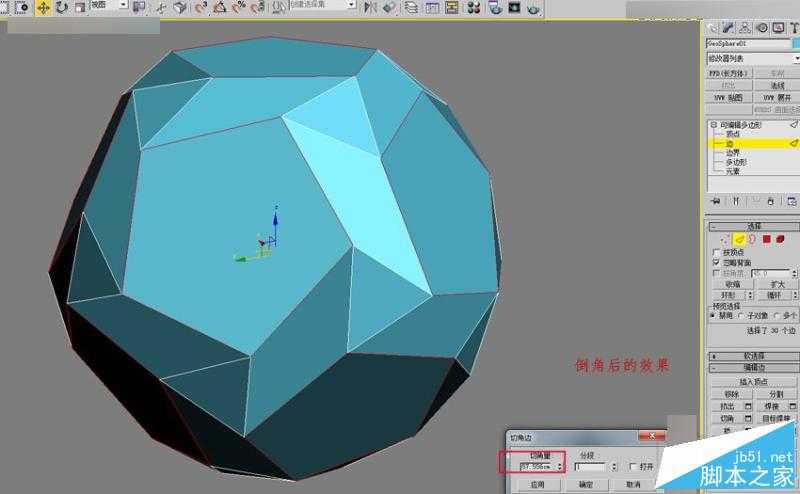Screen dimensions: 800x494
Task: Select the 多个 radio button
Action: tap(777, 316)
